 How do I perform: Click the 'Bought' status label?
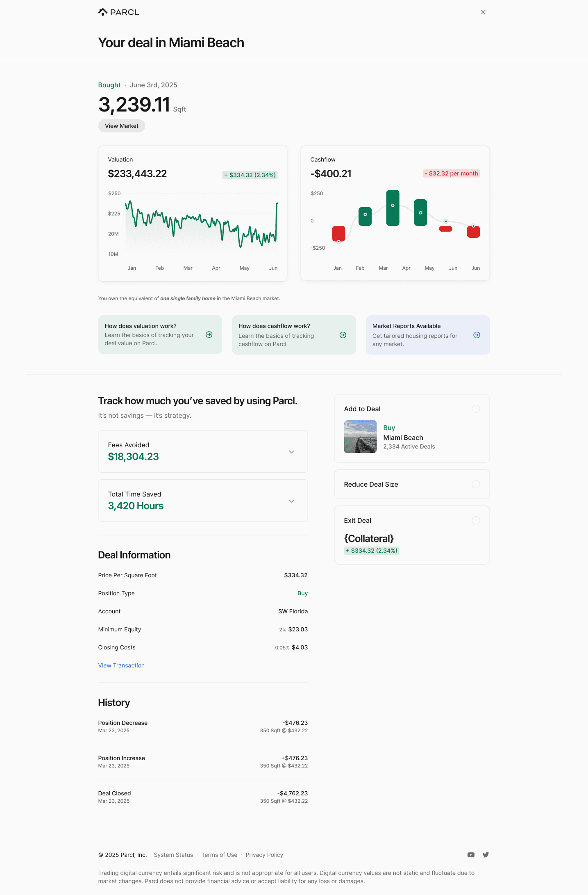coord(109,85)
